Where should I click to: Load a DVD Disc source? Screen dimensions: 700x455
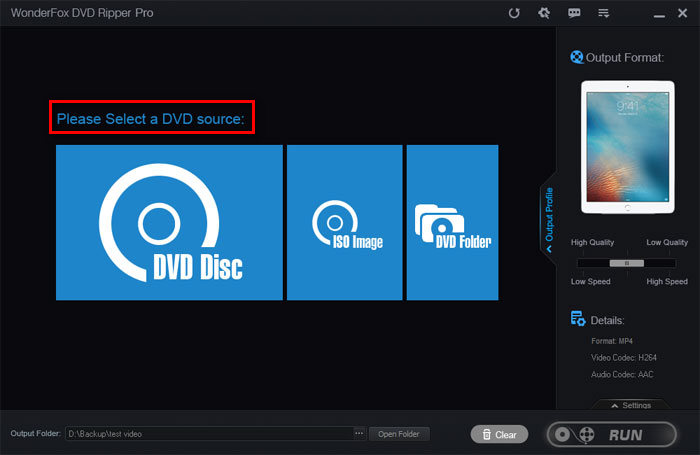[169, 222]
